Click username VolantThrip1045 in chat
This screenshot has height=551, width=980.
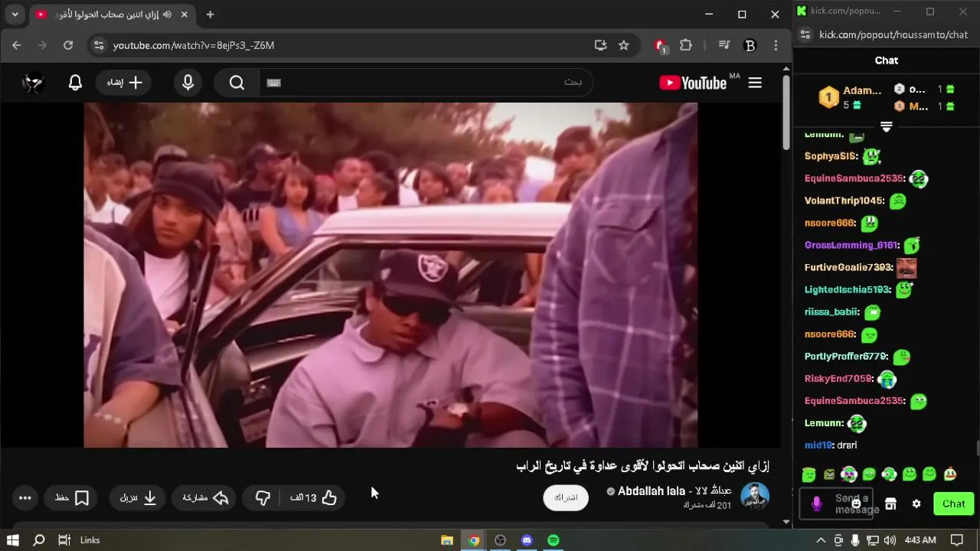tap(844, 201)
